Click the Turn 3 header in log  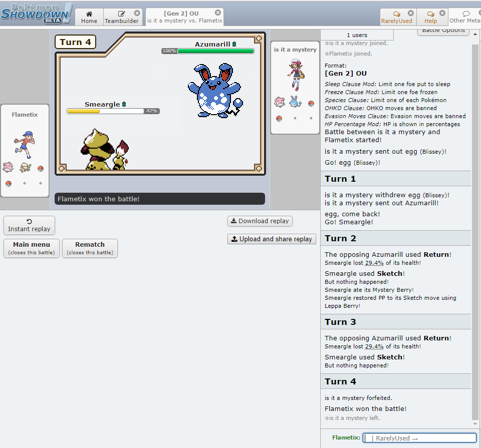click(x=396, y=322)
